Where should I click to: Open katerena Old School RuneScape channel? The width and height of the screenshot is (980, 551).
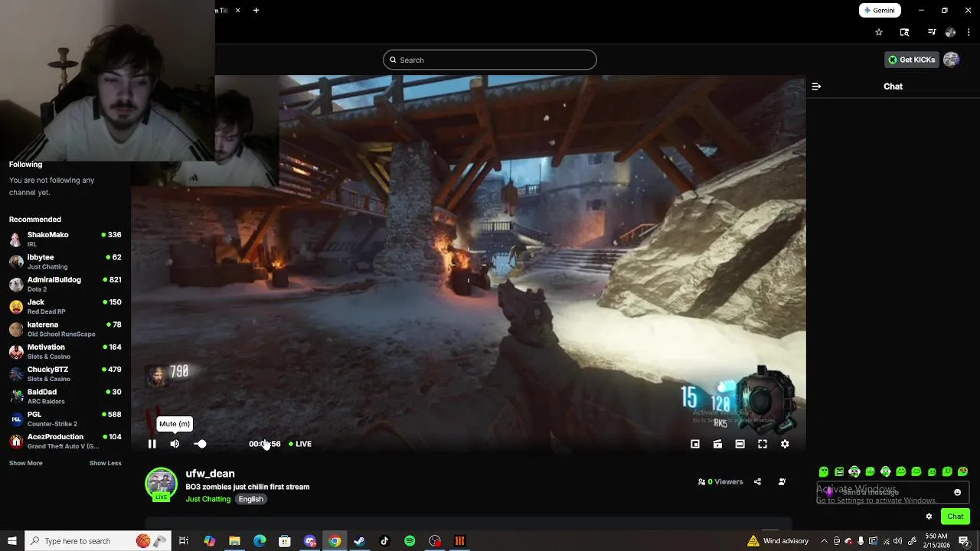click(x=65, y=329)
